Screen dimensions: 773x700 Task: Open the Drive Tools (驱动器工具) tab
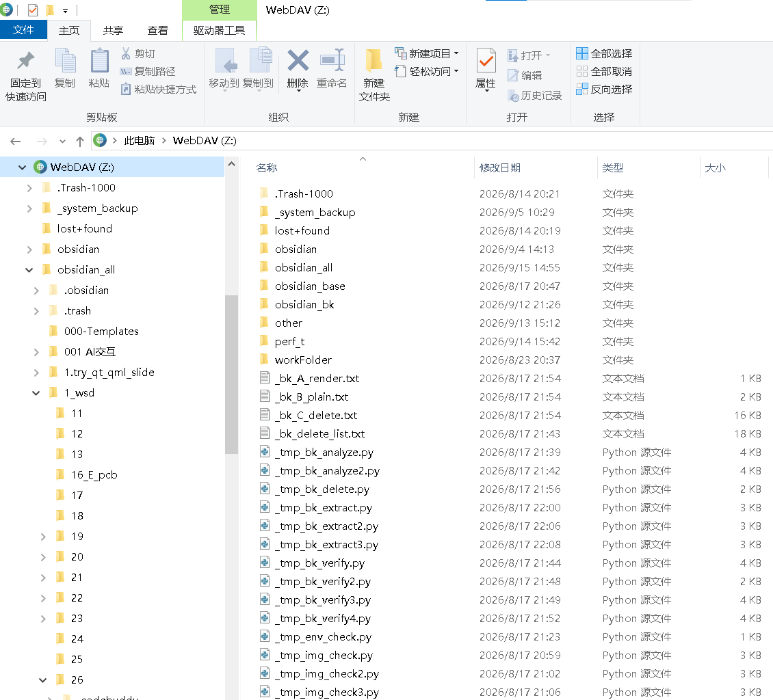point(220,31)
